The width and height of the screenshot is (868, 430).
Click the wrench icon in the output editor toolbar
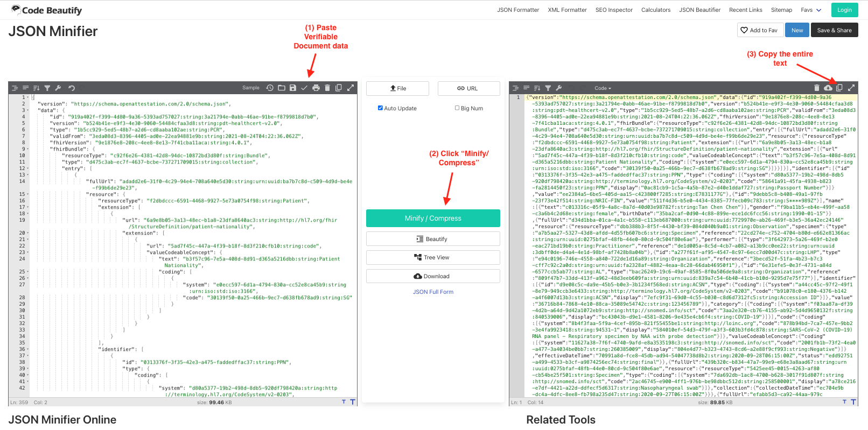click(x=559, y=88)
